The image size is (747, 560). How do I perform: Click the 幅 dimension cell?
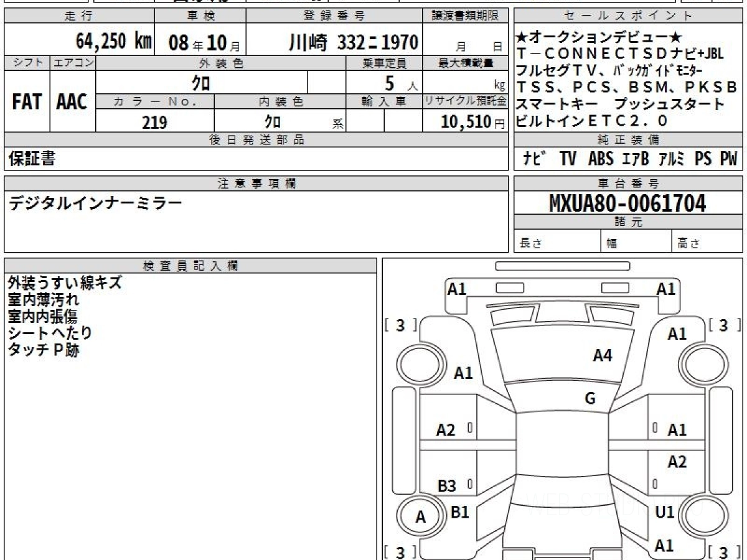[636, 242]
